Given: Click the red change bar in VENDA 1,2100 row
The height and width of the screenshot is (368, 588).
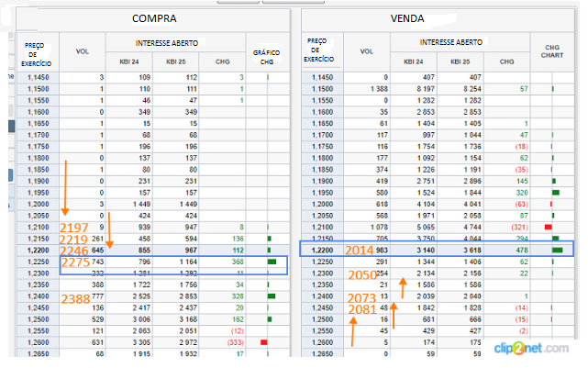Looking at the screenshot, I should click(x=548, y=226).
